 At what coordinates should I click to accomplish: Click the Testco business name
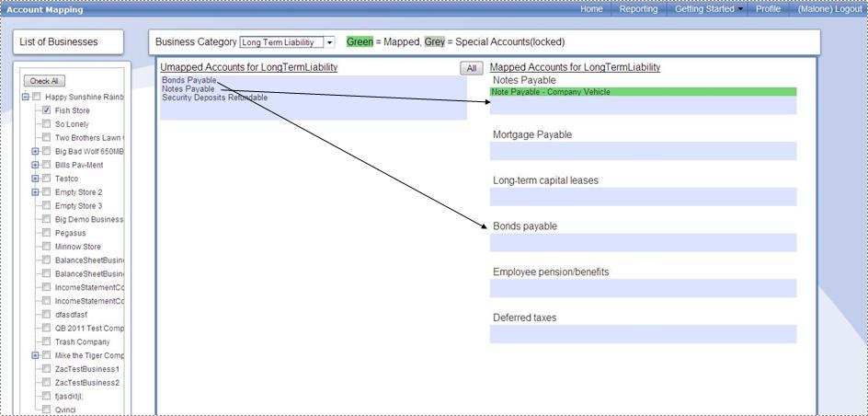[x=66, y=179]
